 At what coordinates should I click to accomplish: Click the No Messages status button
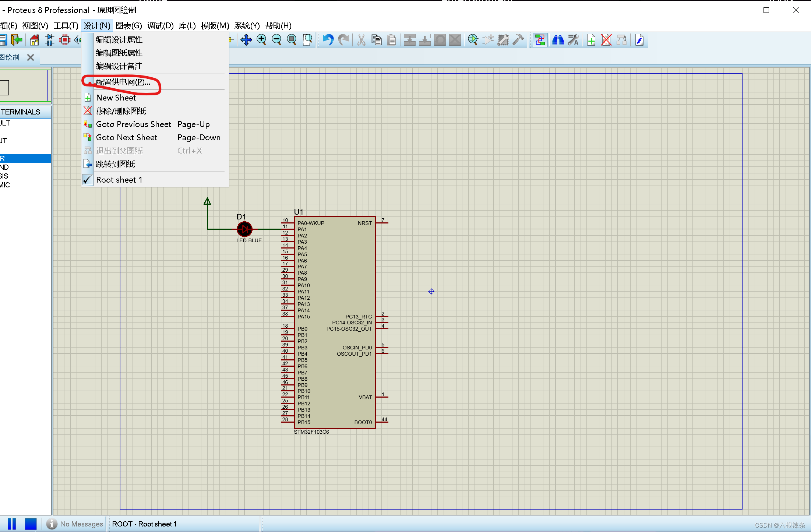coord(75,524)
